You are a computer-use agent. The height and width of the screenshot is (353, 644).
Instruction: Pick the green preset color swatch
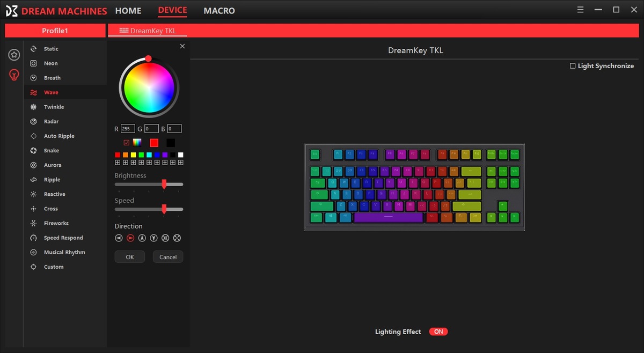141,155
